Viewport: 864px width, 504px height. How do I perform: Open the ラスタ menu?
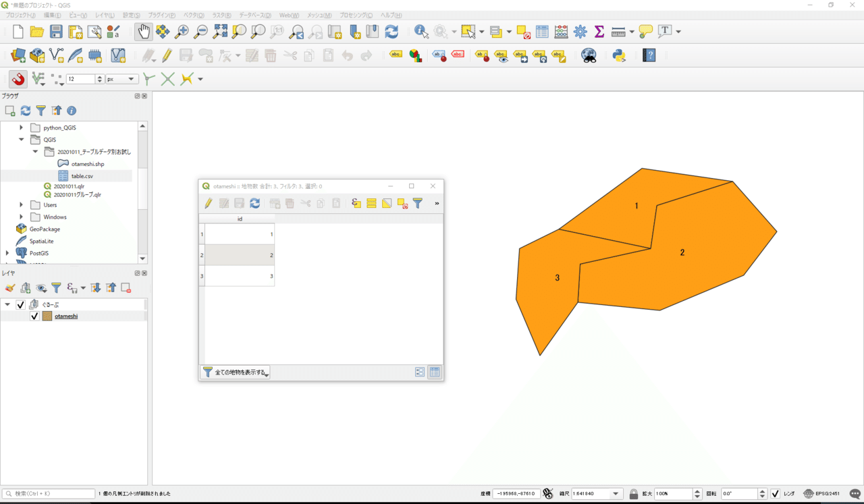(222, 15)
